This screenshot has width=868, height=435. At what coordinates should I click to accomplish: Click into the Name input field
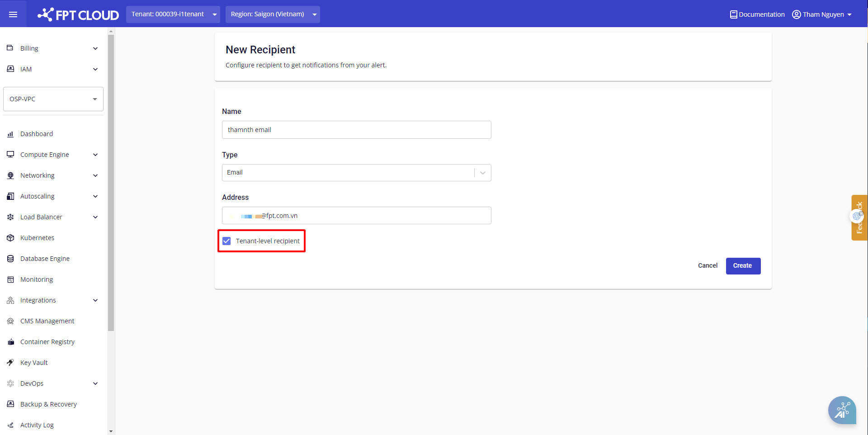356,130
